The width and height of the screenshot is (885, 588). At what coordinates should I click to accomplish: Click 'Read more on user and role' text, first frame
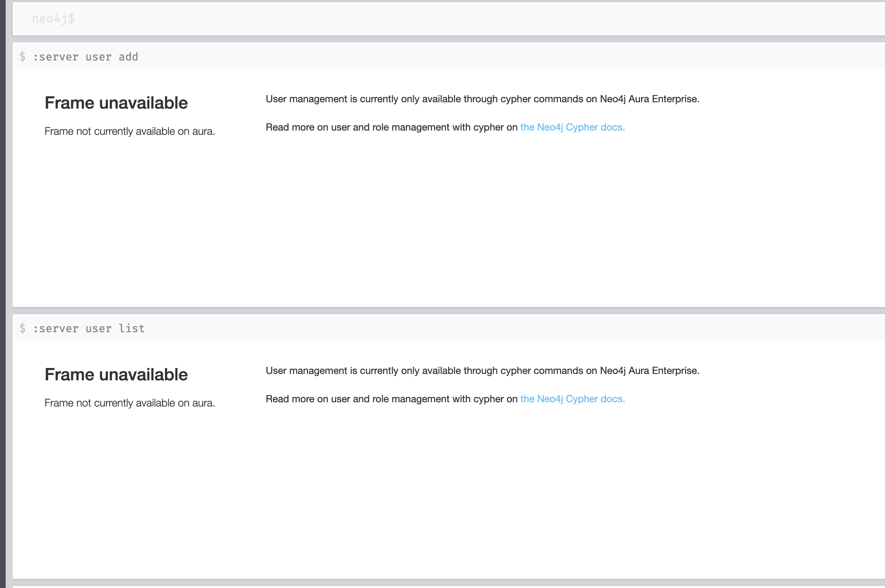pyautogui.click(x=391, y=127)
